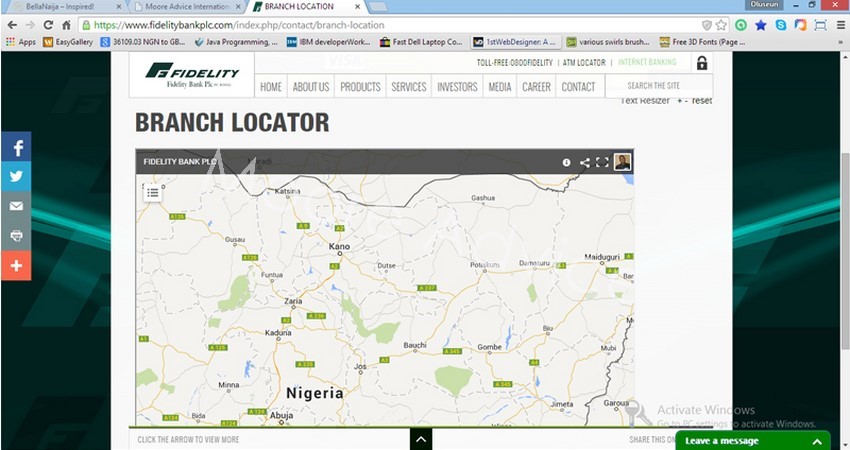This screenshot has width=850, height=450.
Task: Go to INTERNET BANKING link
Action: [x=647, y=62]
